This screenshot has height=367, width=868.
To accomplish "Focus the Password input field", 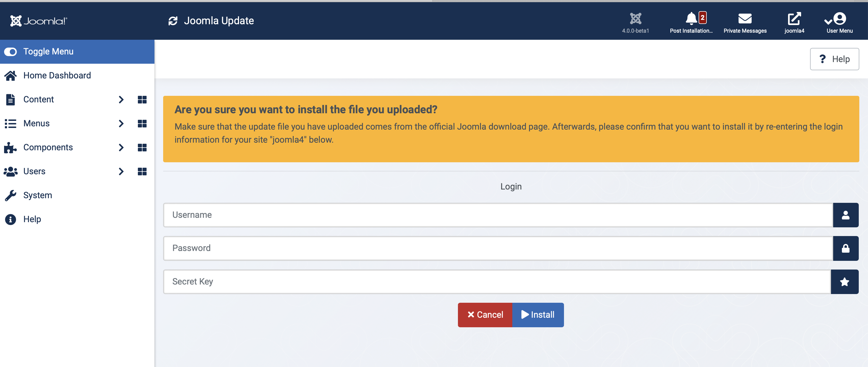I will [498, 248].
